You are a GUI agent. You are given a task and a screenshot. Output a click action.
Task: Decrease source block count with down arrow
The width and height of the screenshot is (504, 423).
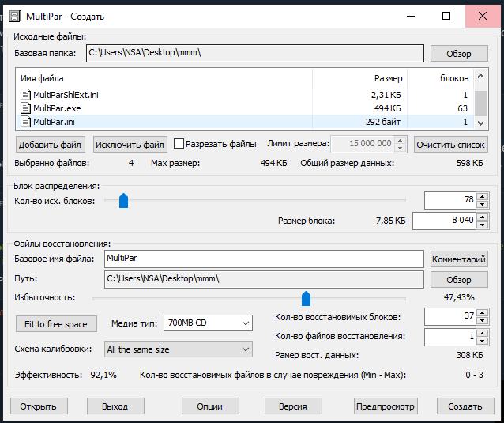pyautogui.click(x=482, y=205)
